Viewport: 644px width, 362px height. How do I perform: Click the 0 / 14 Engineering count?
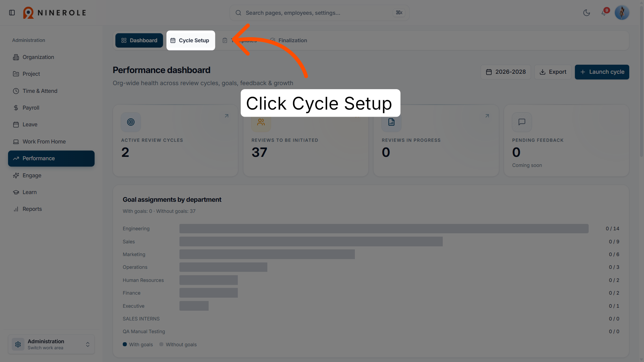[612, 229]
